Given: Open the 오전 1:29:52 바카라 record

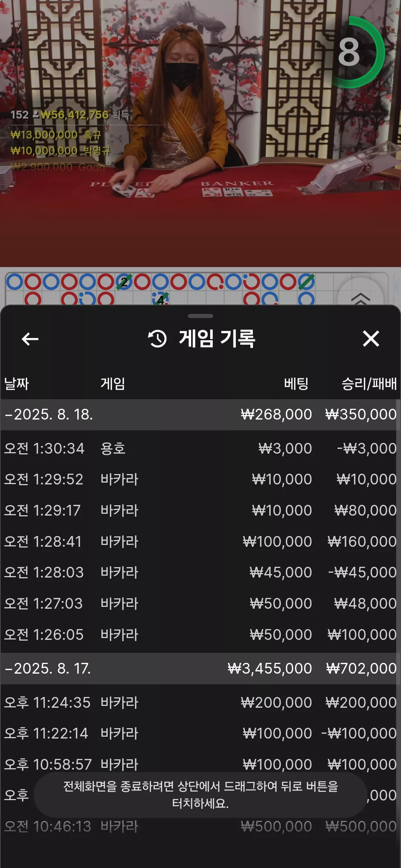Looking at the screenshot, I should click(200, 479).
